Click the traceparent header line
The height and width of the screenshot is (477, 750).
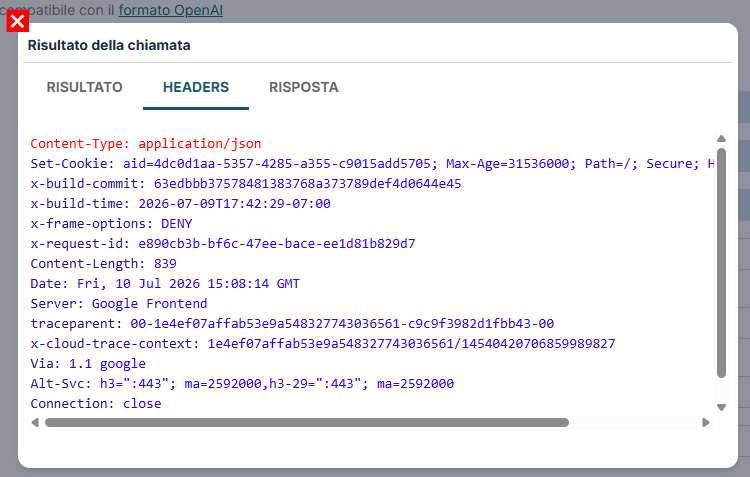pyautogui.click(x=292, y=324)
